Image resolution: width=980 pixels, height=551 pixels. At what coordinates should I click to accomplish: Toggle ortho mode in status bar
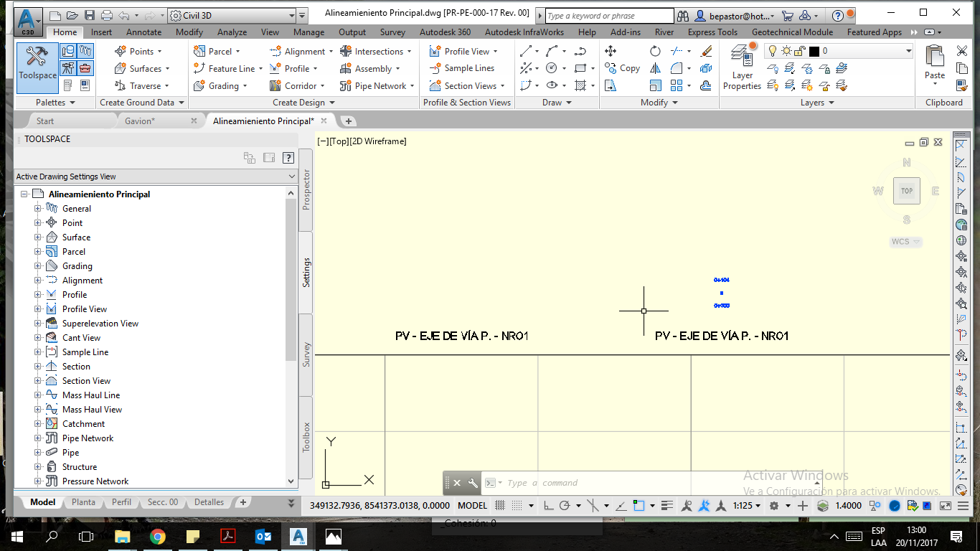pyautogui.click(x=548, y=505)
